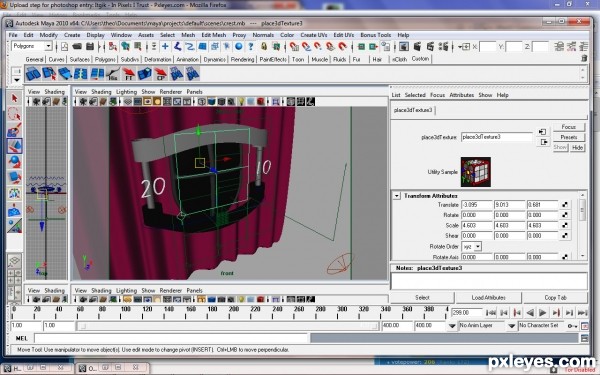This screenshot has height=375, width=600.
Task: Activate the Move tool in toolbox
Action: (x=15, y=146)
